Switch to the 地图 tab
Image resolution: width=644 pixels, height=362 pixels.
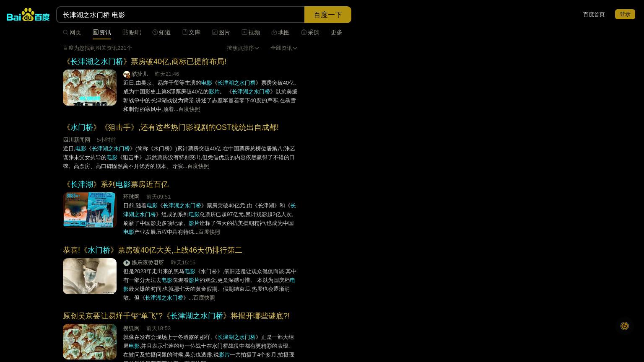(280, 32)
